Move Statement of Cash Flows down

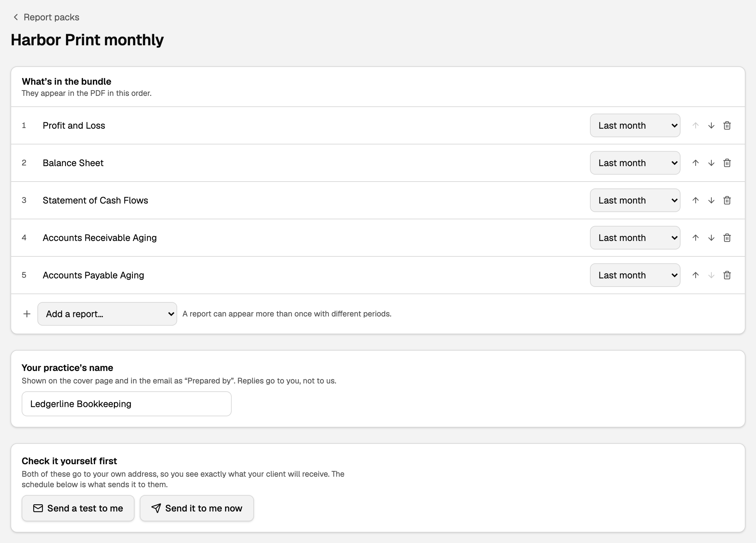click(x=711, y=200)
